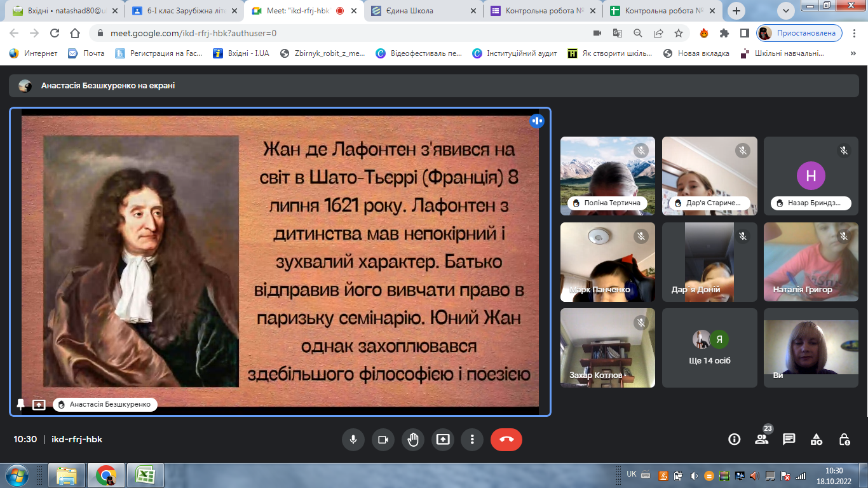Click the translate page icon
This screenshot has height=488, width=868.
click(617, 33)
